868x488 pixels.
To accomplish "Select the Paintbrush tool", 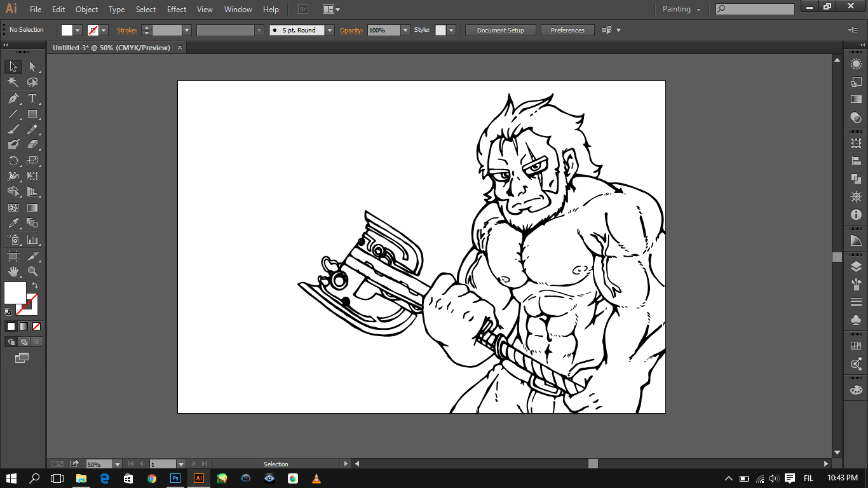I will point(13,130).
